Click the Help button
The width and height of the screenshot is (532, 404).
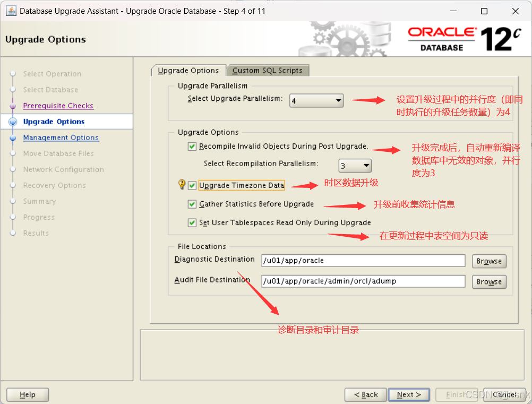click(28, 394)
